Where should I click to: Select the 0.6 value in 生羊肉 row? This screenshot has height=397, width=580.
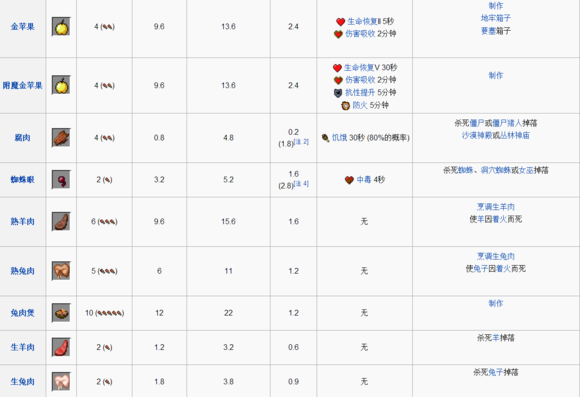tap(293, 347)
